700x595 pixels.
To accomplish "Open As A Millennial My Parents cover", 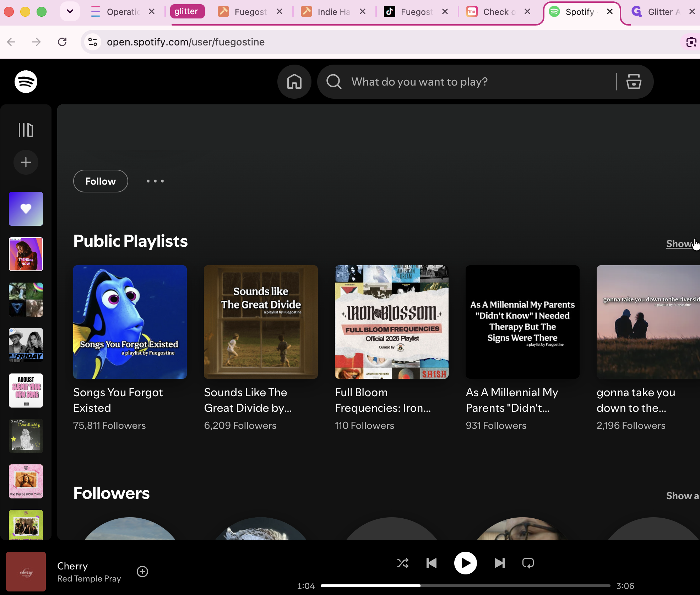I will (522, 322).
